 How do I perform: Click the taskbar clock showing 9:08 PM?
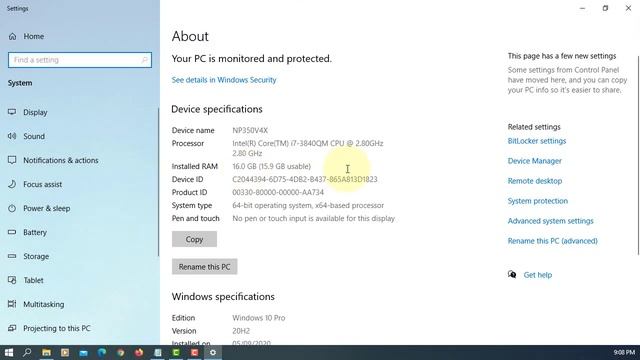click(x=624, y=352)
